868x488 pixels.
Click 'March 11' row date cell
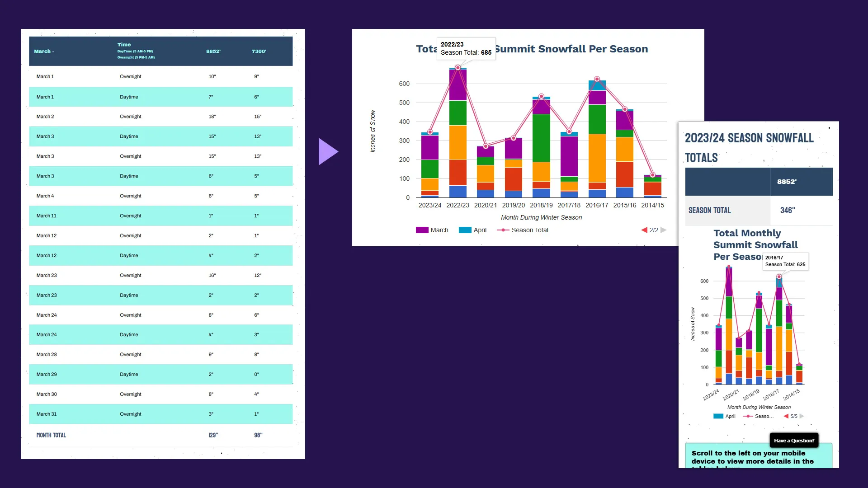point(47,216)
